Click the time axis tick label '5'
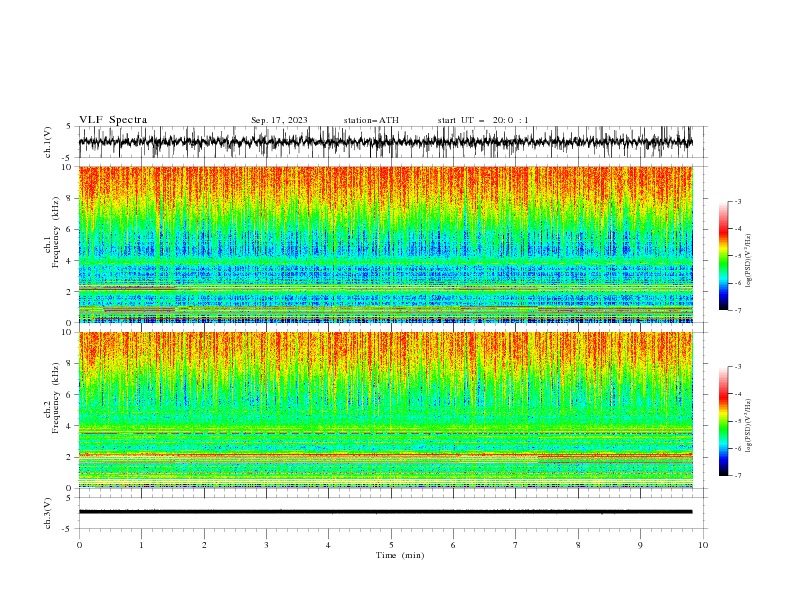 [391, 545]
